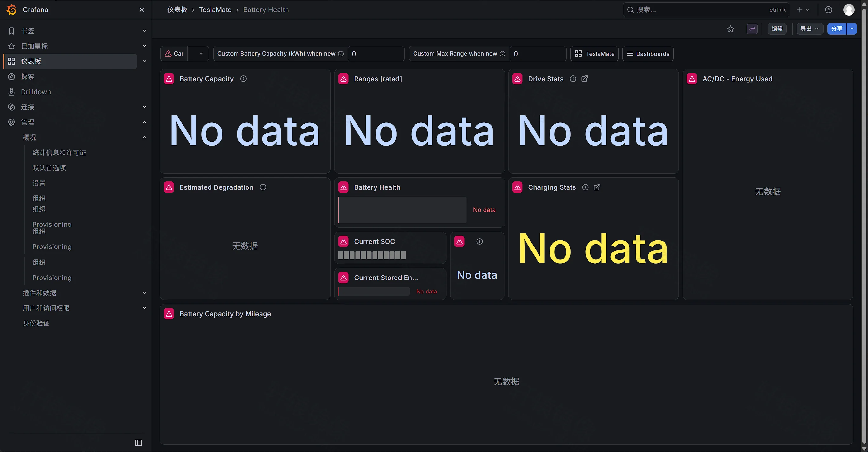Go to TeslaMate breadcrumb folder
The image size is (868, 452).
pyautogui.click(x=215, y=10)
